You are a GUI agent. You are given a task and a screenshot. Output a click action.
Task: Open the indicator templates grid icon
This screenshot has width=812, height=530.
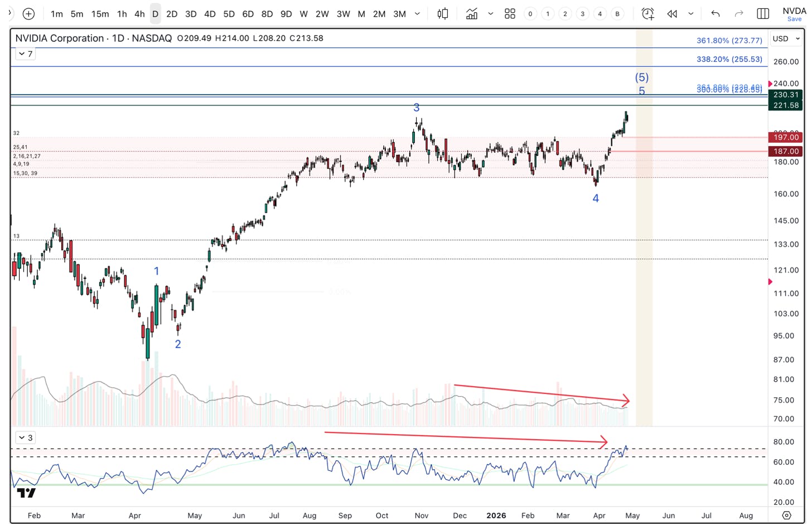pyautogui.click(x=510, y=14)
